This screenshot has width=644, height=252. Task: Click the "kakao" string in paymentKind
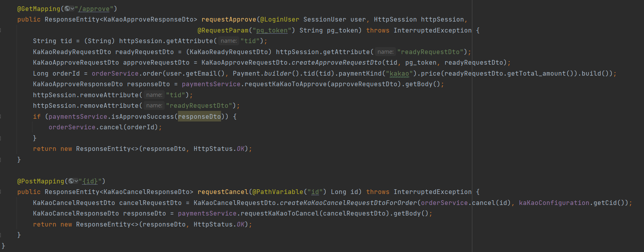tap(399, 73)
